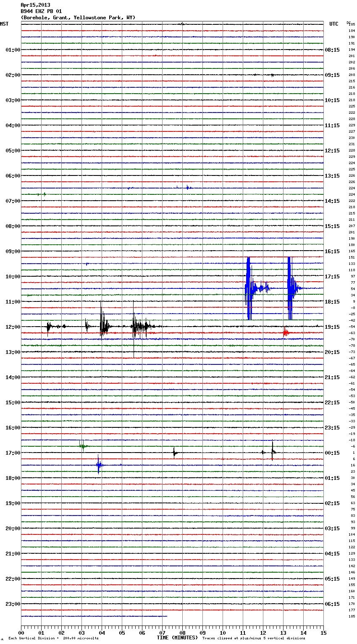Image resolution: width=357 pixels, height=644 pixels.
Task: Click the 15 tick label on the minutes axis
Action: point(323,633)
